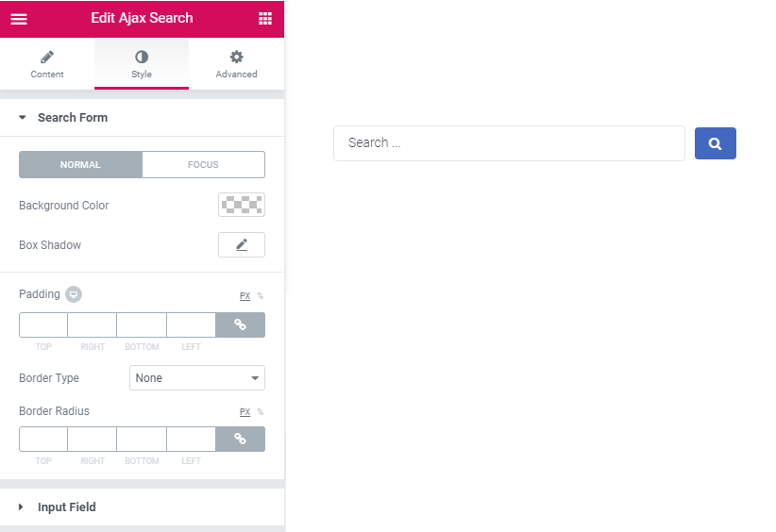Switch to the Content tab
Screen dimensions: 776x532
pyautogui.click(x=47, y=64)
